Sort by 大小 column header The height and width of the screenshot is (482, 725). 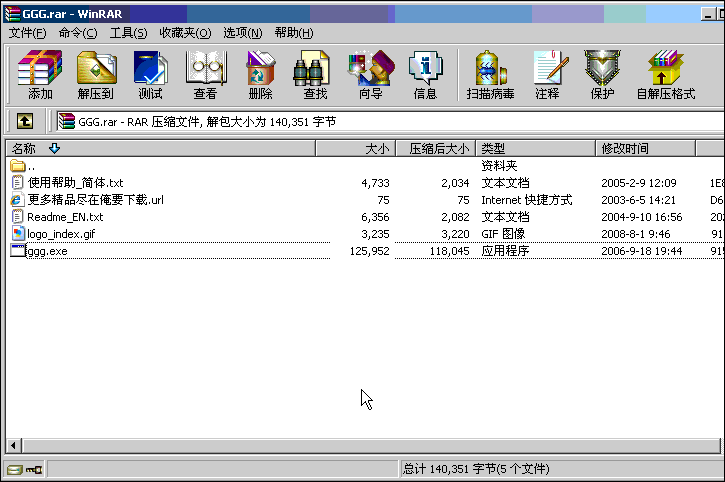click(x=355, y=148)
